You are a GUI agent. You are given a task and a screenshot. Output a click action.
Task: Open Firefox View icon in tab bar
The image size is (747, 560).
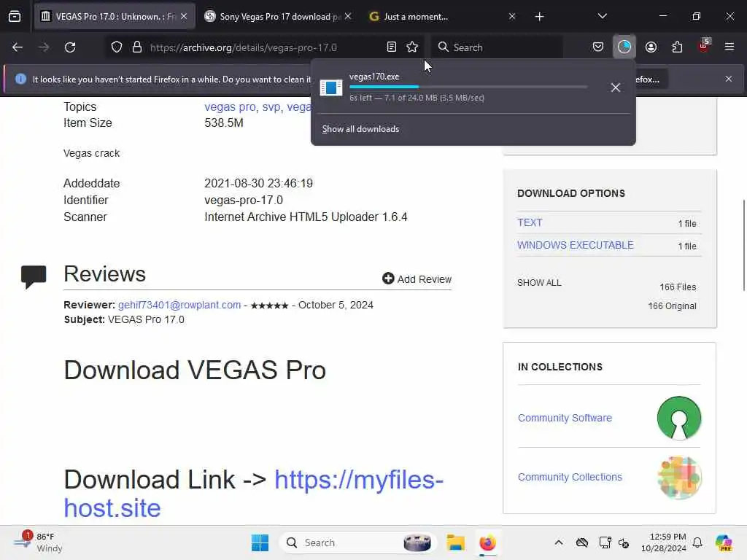tap(15, 17)
